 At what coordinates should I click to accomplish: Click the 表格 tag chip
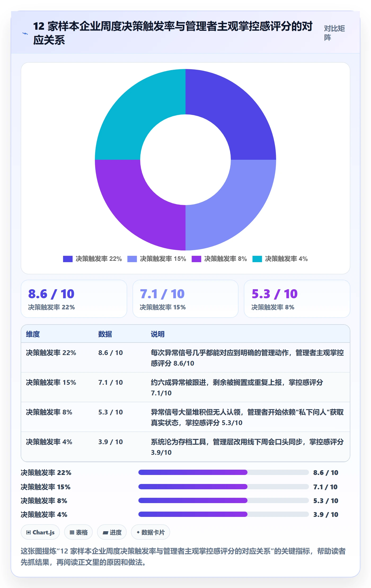(x=78, y=532)
